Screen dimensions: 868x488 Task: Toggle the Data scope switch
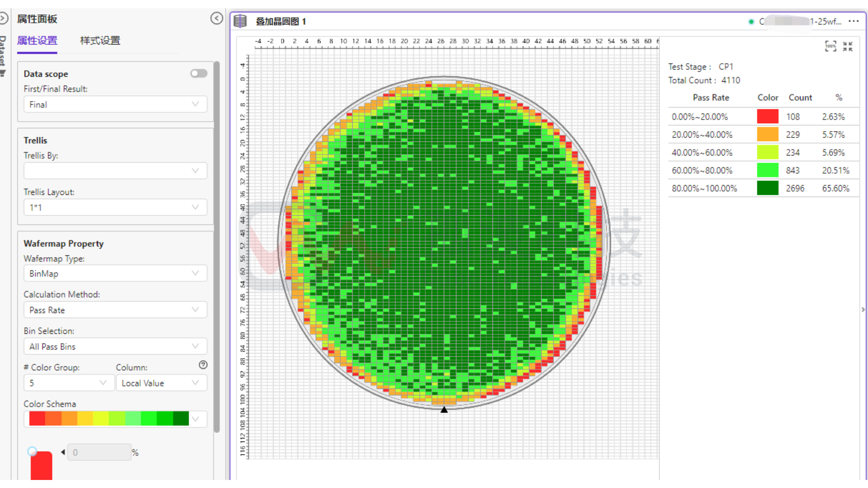199,73
